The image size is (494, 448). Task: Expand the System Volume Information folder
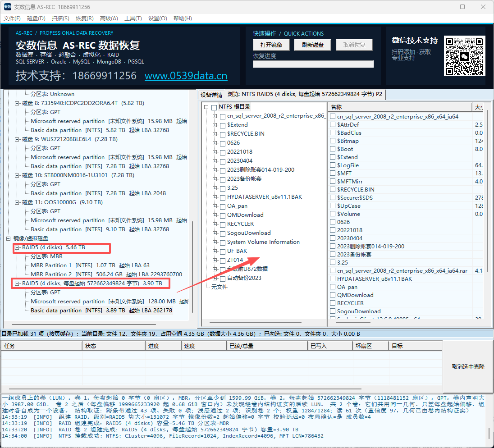[x=215, y=242]
